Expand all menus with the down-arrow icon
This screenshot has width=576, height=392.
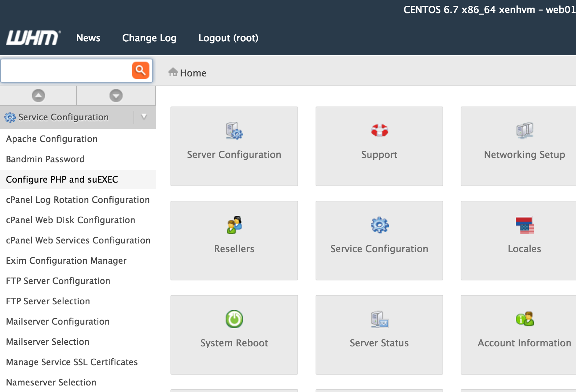(116, 96)
